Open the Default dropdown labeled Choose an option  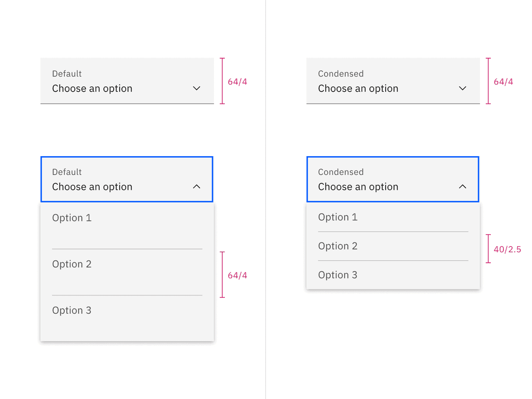[x=127, y=81]
